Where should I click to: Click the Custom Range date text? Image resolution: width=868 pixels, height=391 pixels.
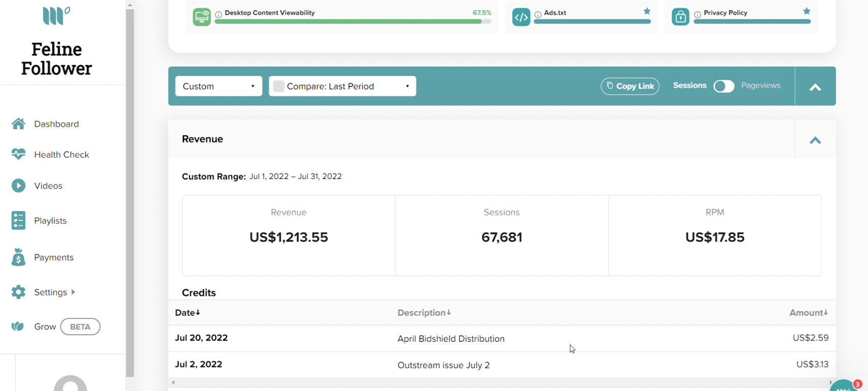pyautogui.click(x=296, y=176)
